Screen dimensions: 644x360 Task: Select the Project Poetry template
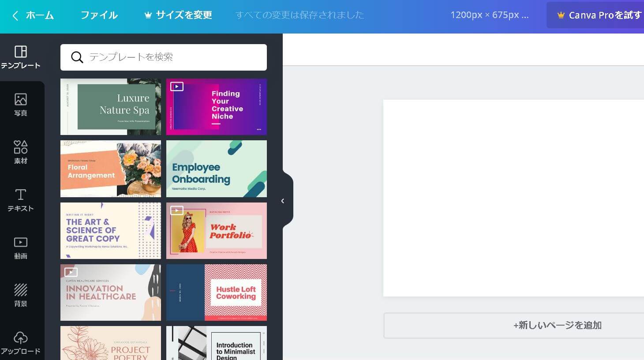tap(111, 343)
